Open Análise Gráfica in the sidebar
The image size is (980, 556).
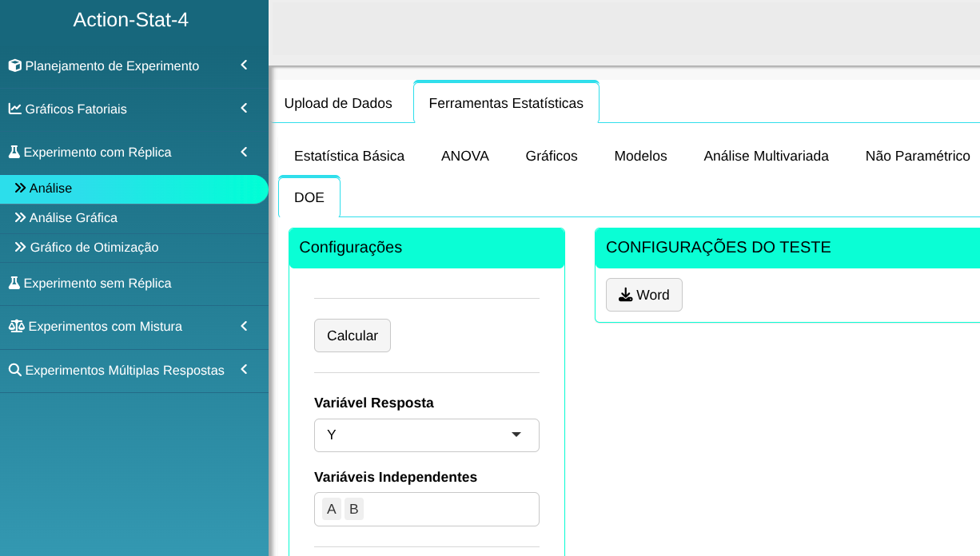click(74, 217)
